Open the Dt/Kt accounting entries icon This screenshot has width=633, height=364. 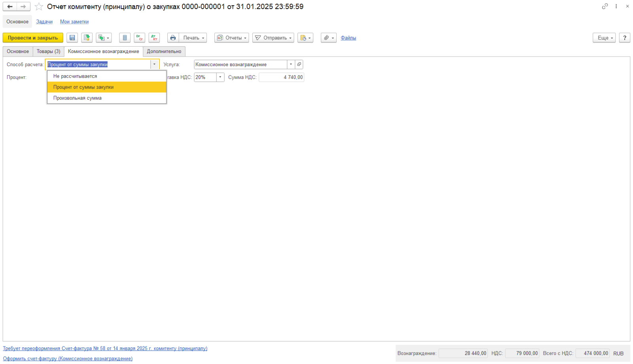tap(154, 38)
